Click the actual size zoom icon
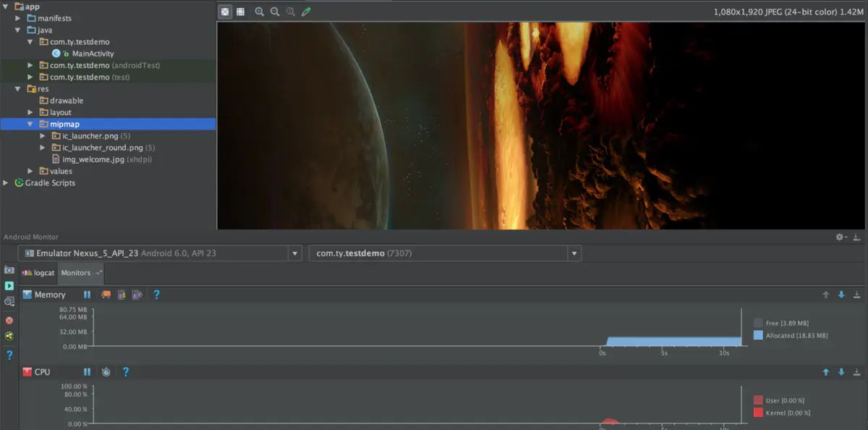868x430 pixels. 290,12
